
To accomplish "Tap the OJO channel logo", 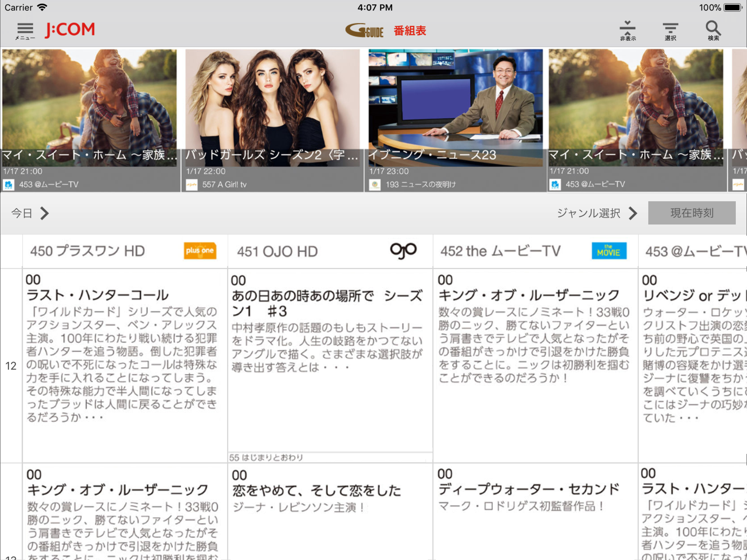I will [403, 251].
